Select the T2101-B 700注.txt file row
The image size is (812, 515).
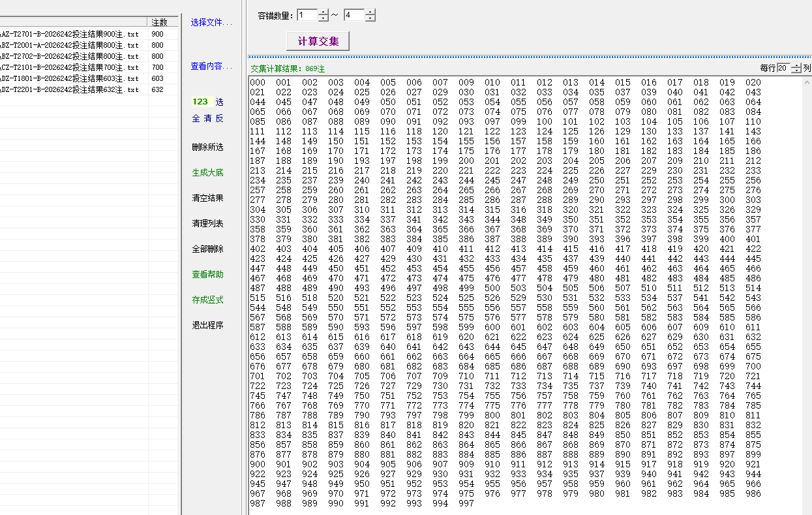(89, 67)
